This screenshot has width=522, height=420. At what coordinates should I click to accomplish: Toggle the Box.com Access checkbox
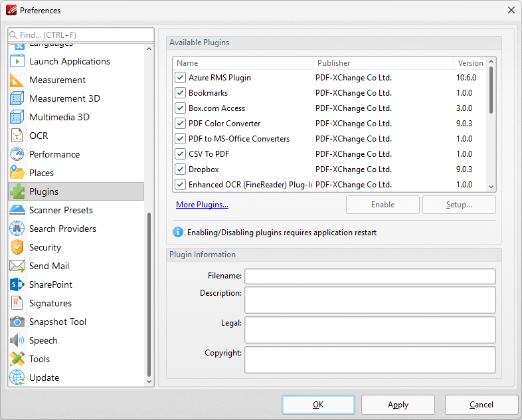point(180,108)
